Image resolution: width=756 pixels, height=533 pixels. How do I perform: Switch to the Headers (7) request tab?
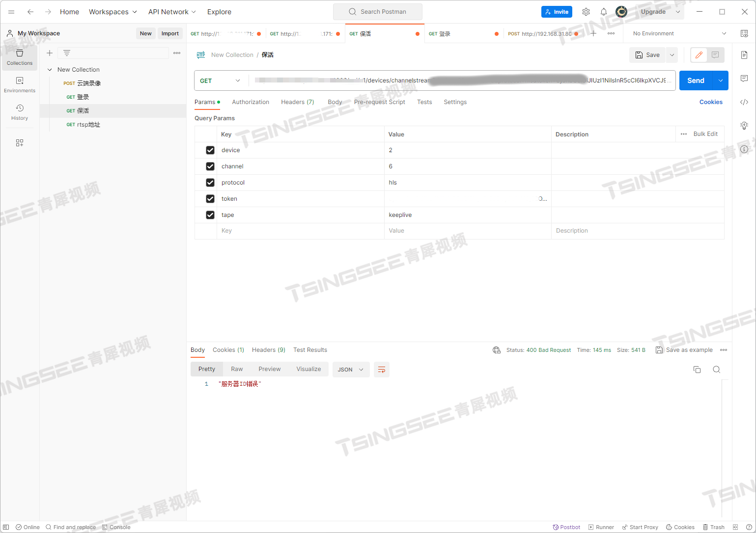pyautogui.click(x=298, y=102)
